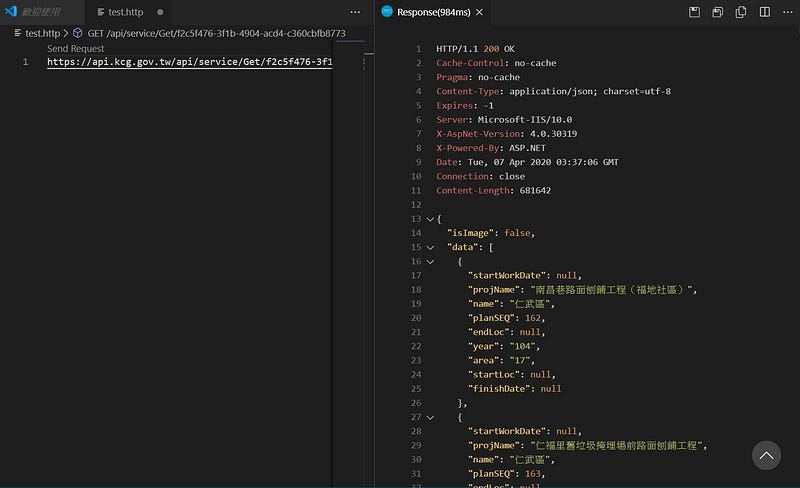This screenshot has width=800, height=488.
Task: Fold the second data object at line 27
Action: pos(430,417)
